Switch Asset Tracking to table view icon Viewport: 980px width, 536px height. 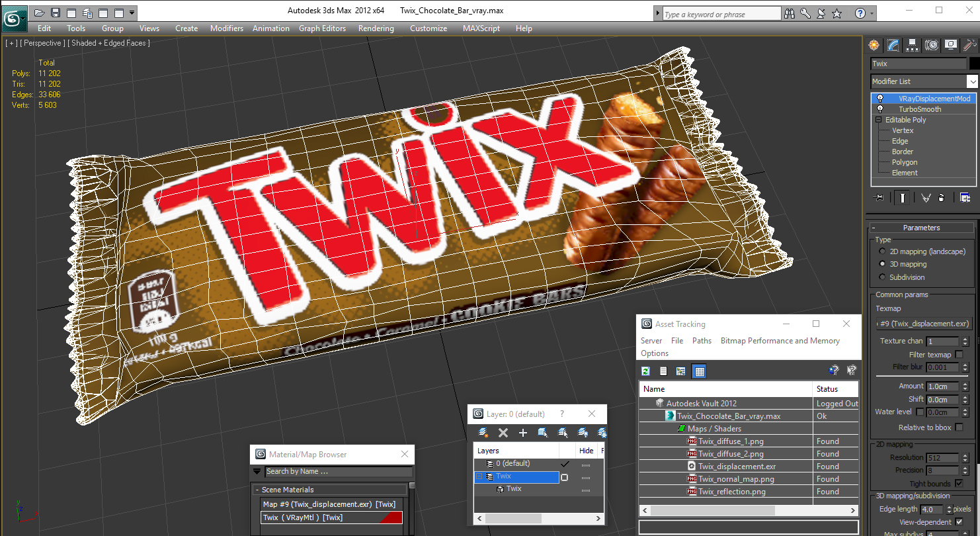click(700, 371)
